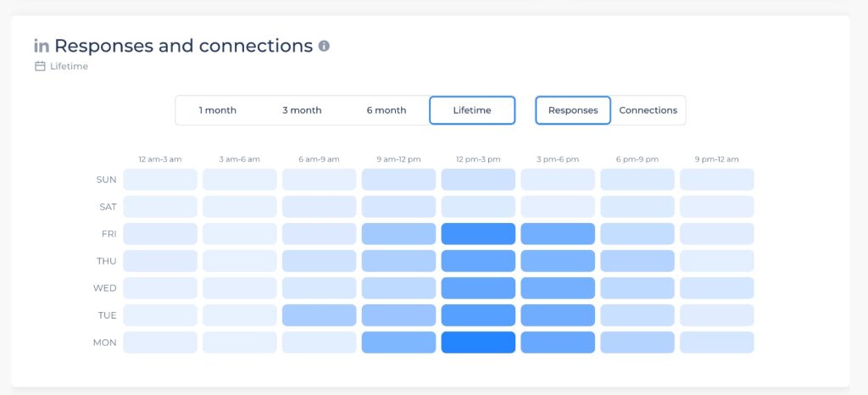Click the THU row label

[x=107, y=261]
